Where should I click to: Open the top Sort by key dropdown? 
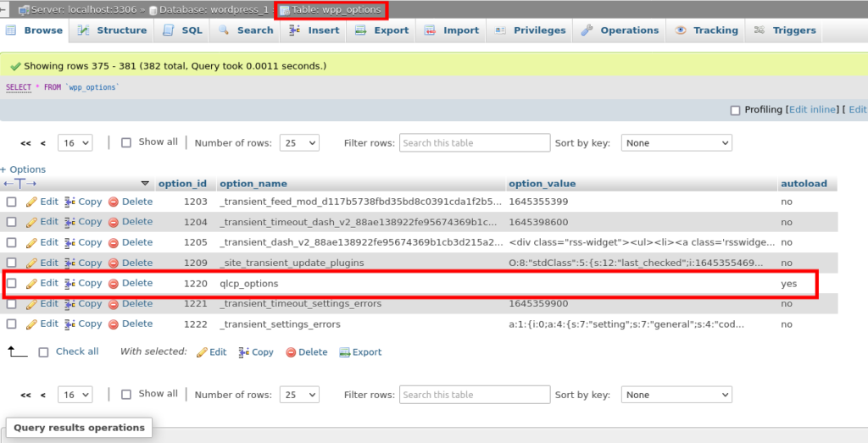(676, 142)
